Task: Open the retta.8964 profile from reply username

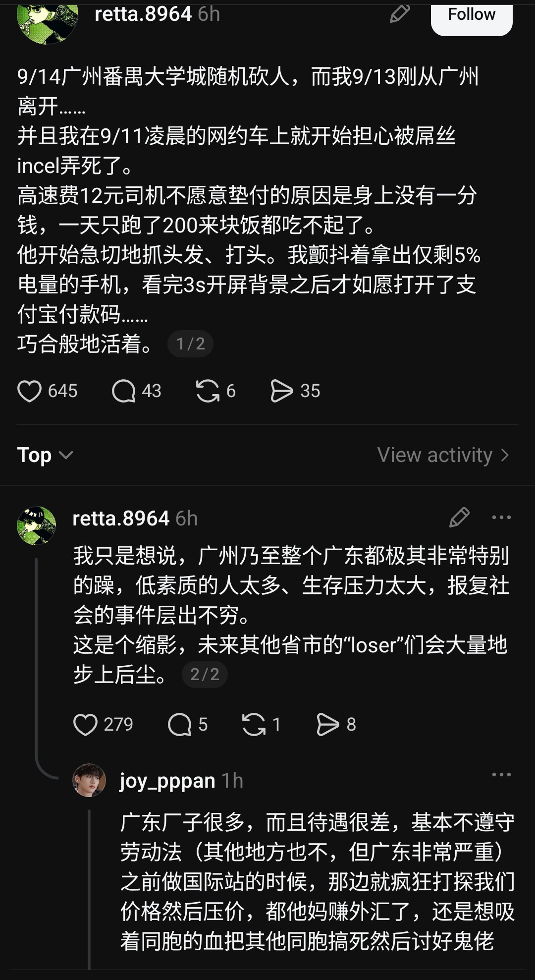Action: coord(121,519)
